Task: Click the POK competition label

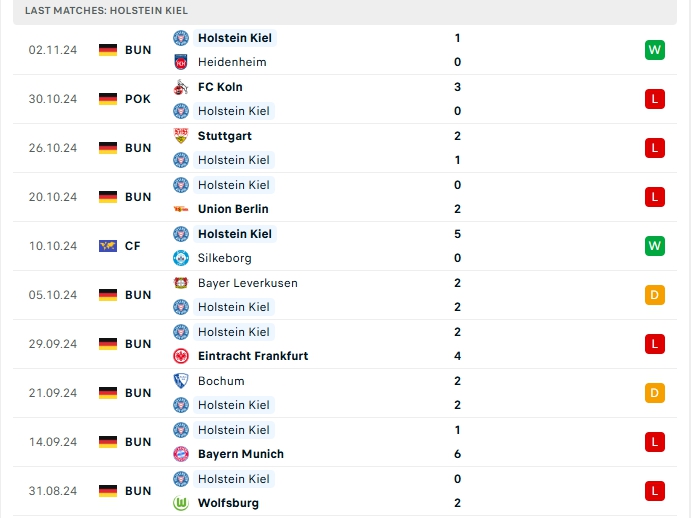Action: pos(138,99)
